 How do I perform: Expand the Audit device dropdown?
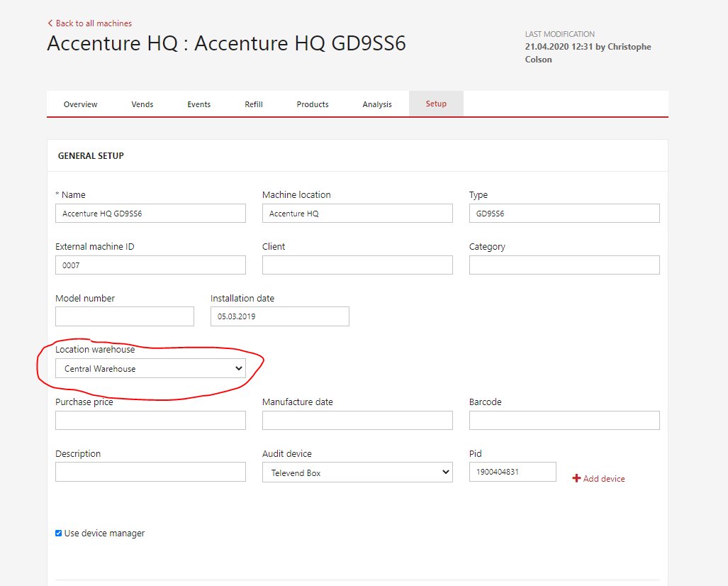[357, 472]
